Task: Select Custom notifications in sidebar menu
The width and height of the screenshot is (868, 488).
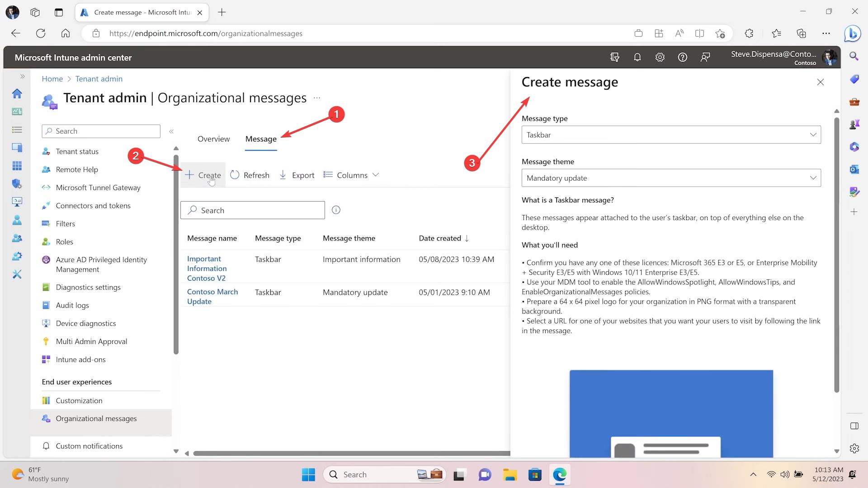Action: (x=89, y=446)
